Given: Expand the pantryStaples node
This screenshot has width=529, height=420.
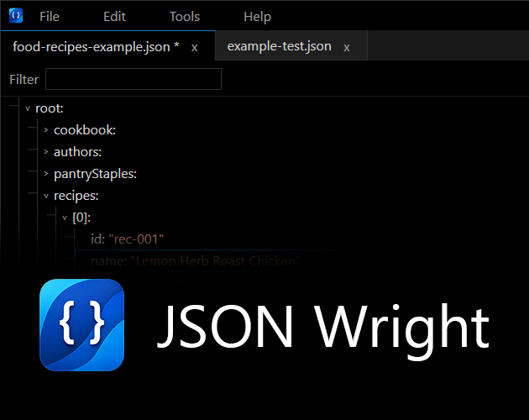Looking at the screenshot, I should pos(46,174).
